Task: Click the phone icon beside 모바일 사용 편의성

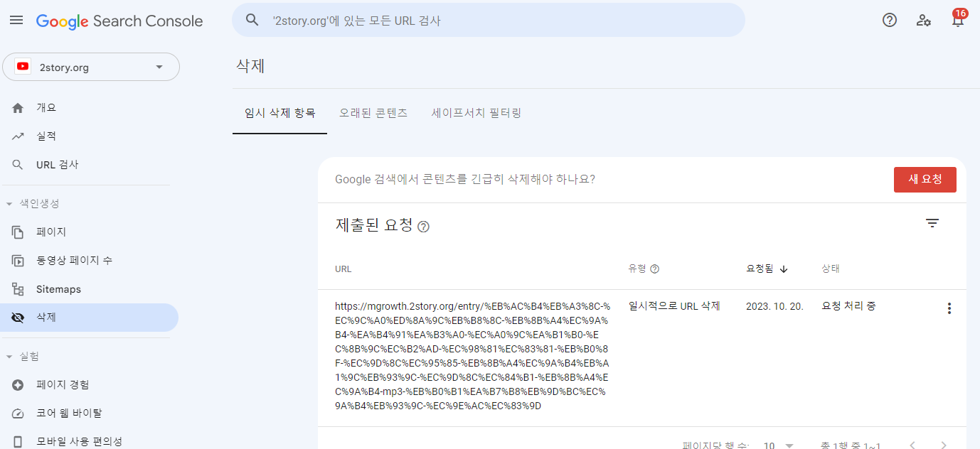Action: [x=18, y=442]
